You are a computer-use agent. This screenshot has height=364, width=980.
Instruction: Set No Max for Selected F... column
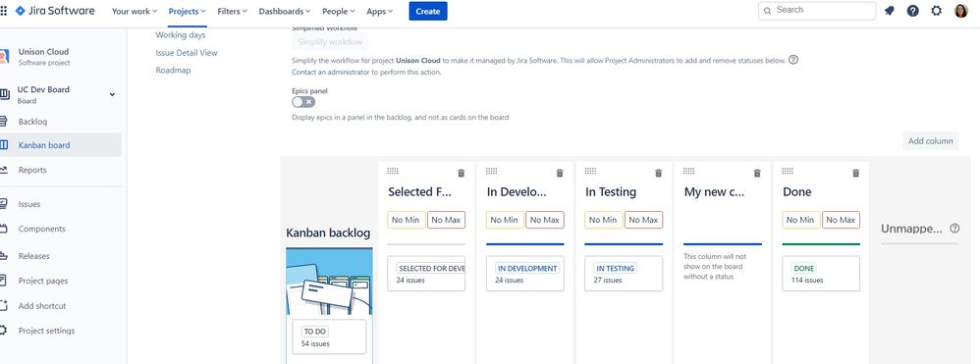(x=446, y=220)
